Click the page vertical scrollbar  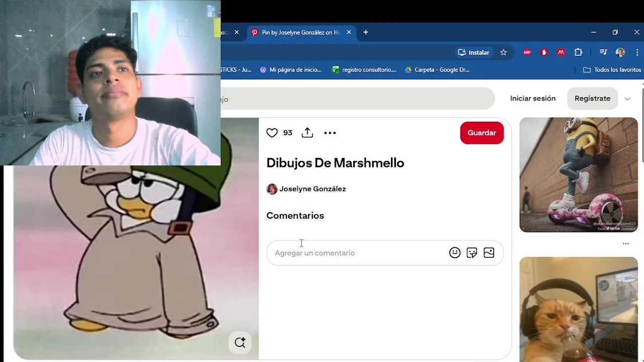point(642,126)
